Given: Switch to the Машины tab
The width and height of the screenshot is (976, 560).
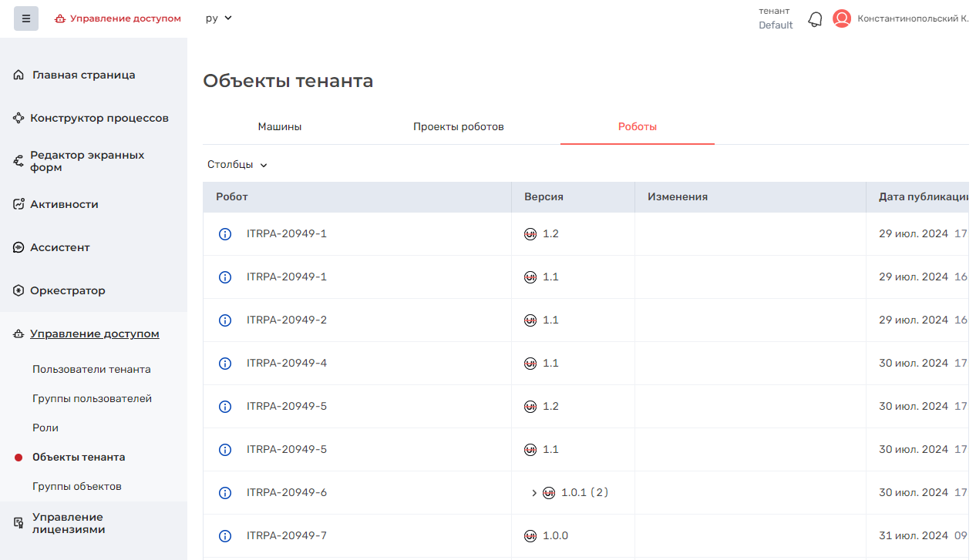Looking at the screenshot, I should (279, 127).
